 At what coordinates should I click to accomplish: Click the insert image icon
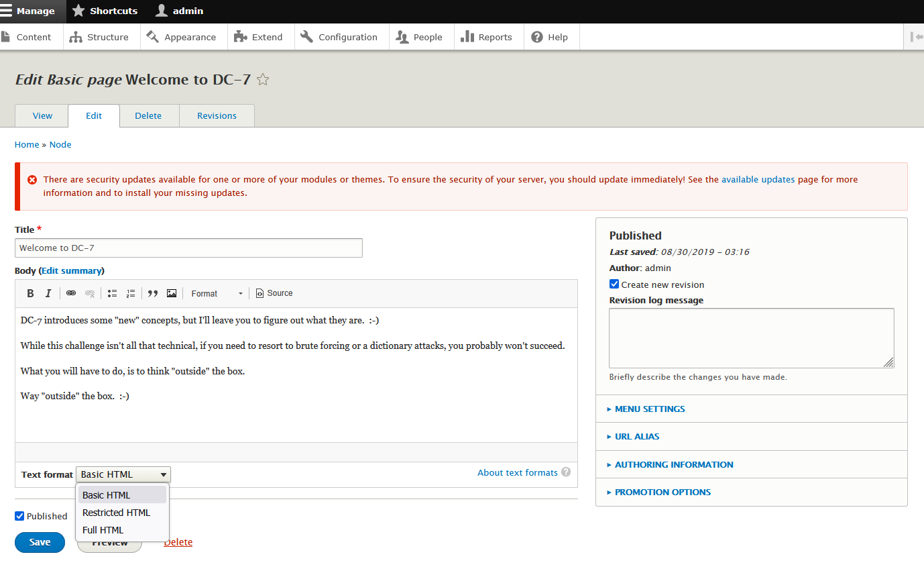172,293
